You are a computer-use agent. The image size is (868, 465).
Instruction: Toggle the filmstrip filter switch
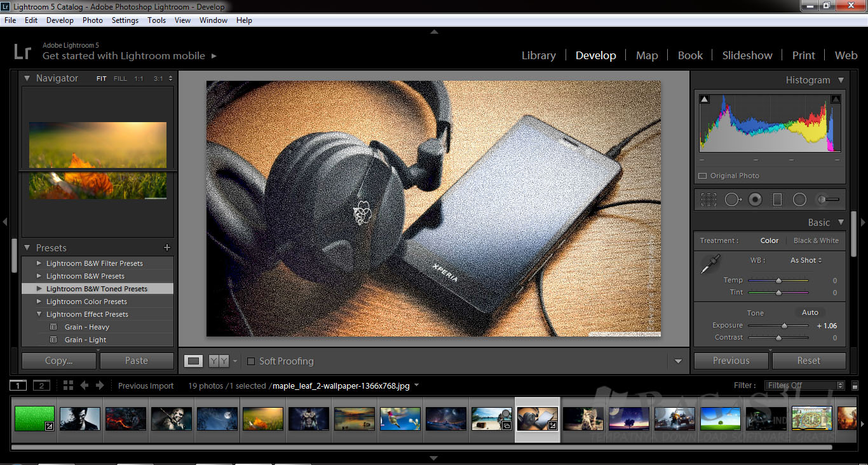(x=855, y=385)
